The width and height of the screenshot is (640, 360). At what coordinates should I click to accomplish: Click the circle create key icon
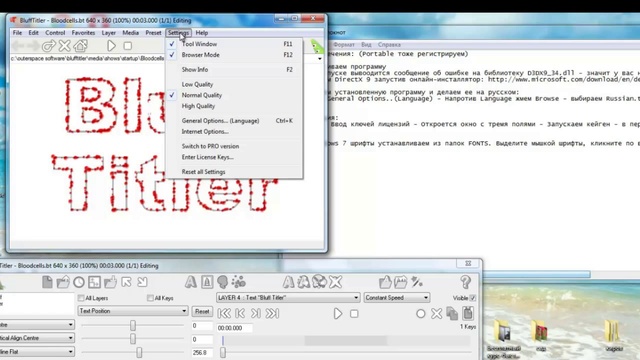420,313
